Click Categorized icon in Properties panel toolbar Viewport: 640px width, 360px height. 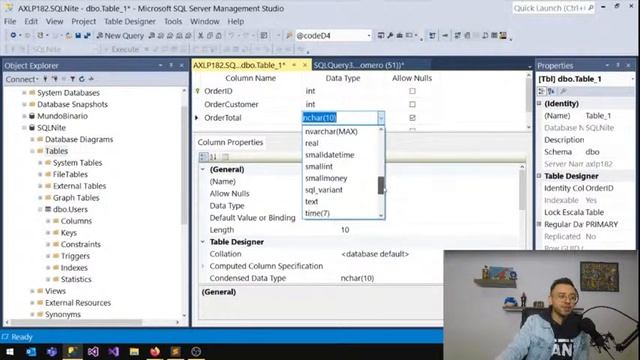pos(542,91)
